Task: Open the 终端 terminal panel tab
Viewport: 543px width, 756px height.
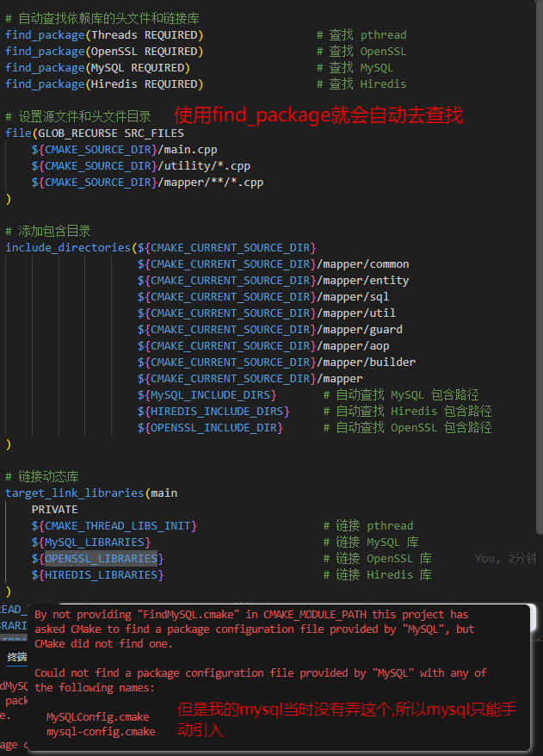Action: coord(16,657)
